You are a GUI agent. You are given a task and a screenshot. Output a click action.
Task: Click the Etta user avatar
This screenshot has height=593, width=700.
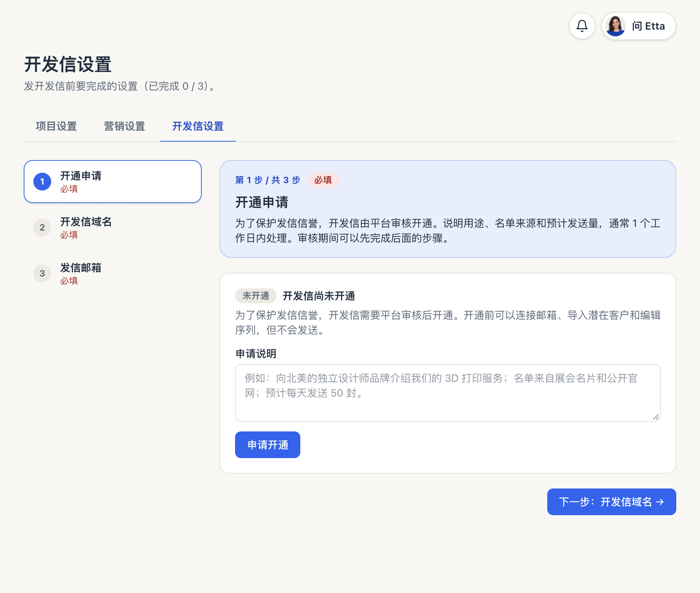click(x=615, y=26)
